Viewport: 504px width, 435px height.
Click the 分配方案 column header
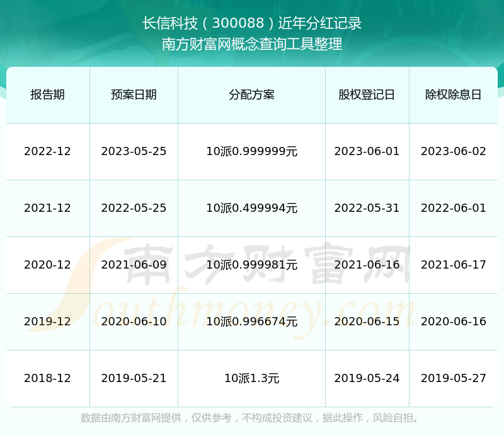coord(251,95)
